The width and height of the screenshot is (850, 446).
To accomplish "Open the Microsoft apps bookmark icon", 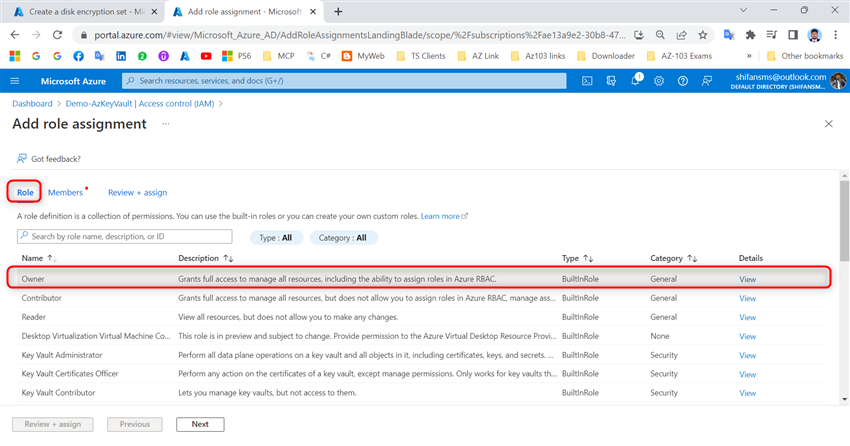I will pos(15,56).
